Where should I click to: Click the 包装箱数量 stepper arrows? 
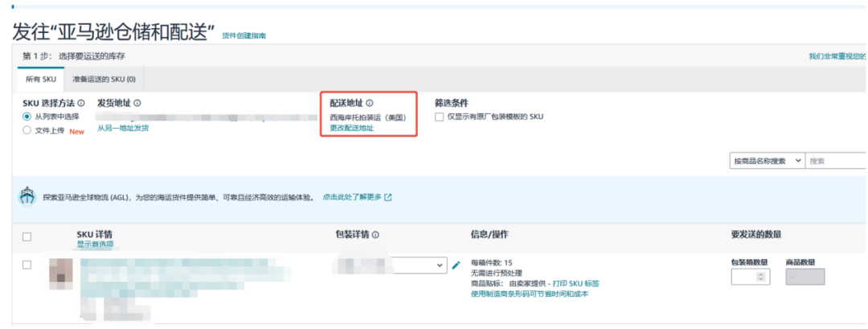(x=762, y=277)
